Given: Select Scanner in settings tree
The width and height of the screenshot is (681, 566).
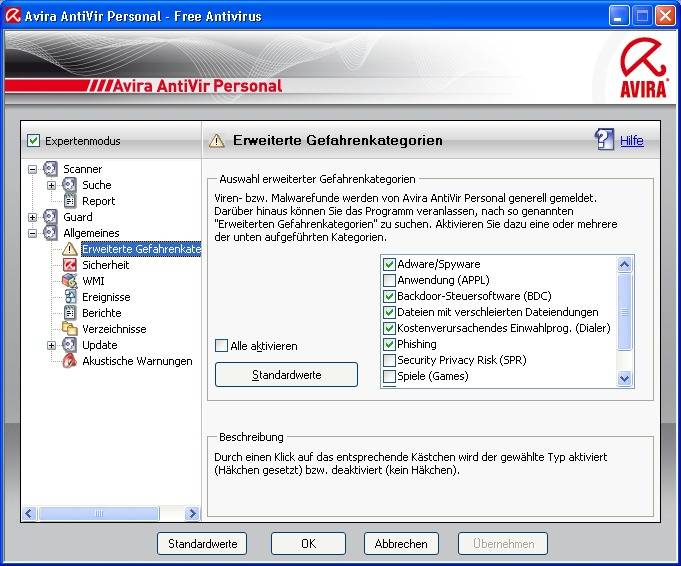Looking at the screenshot, I should [x=83, y=169].
